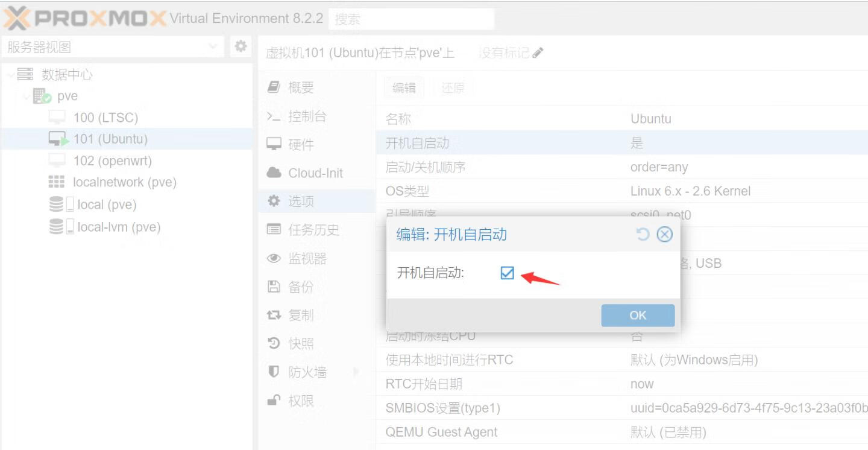
Task: Open the 快照 snapshots tab
Action: click(x=301, y=344)
